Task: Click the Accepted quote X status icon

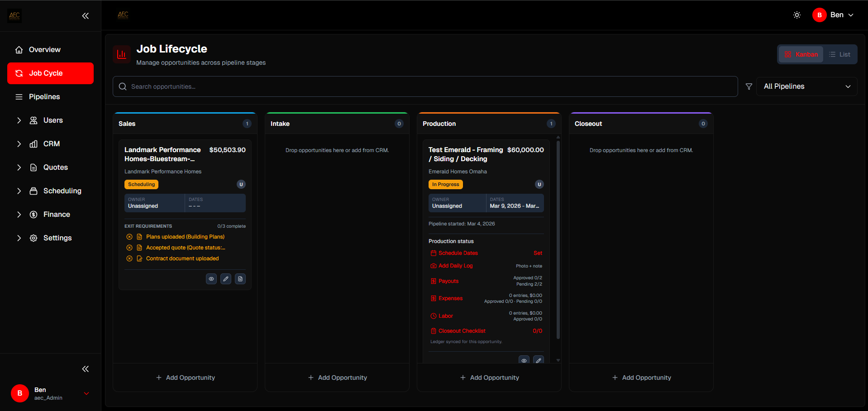Action: 129,248
